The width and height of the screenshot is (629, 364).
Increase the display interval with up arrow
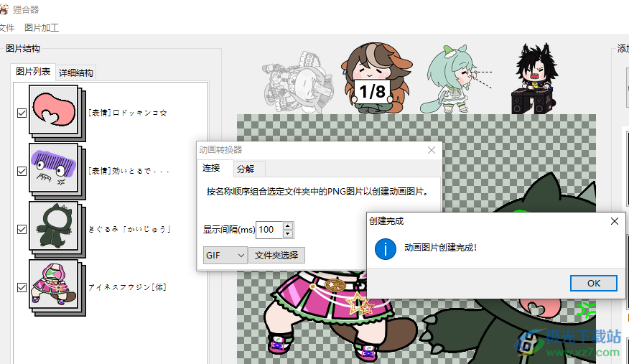click(288, 225)
